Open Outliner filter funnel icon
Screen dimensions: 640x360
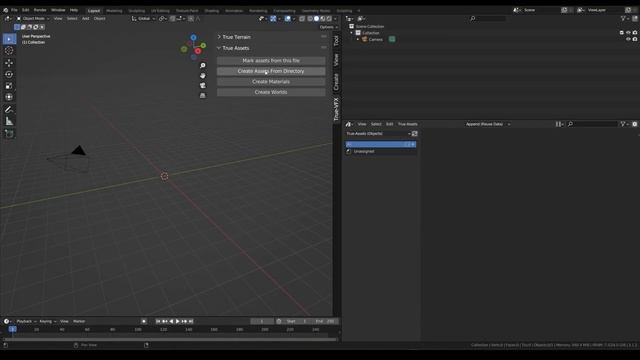tap(624, 18)
